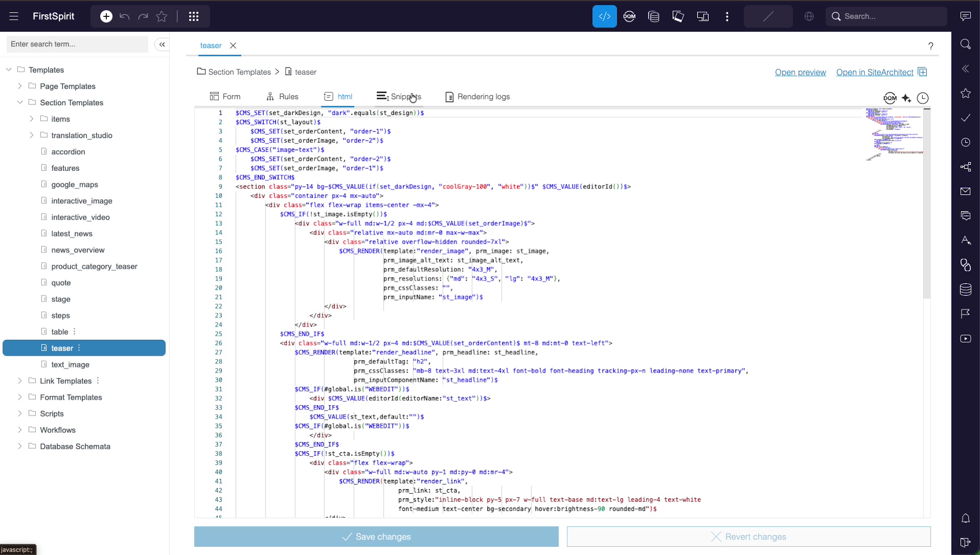This screenshot has height=555, width=980.
Task: Select the accordion template
Action: (x=68, y=151)
